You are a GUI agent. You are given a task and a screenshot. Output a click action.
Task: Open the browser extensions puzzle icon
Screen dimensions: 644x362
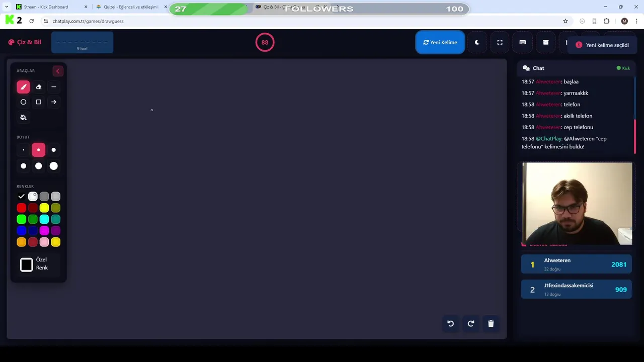click(x=606, y=21)
